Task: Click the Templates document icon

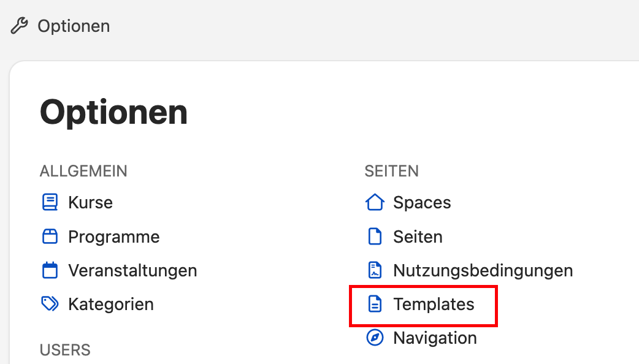Action: [375, 304]
